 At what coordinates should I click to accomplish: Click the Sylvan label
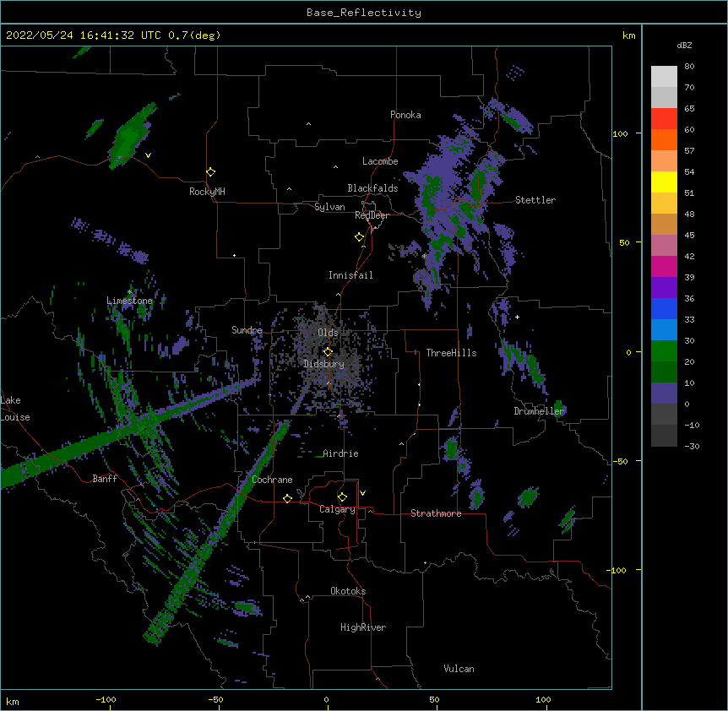329,207
